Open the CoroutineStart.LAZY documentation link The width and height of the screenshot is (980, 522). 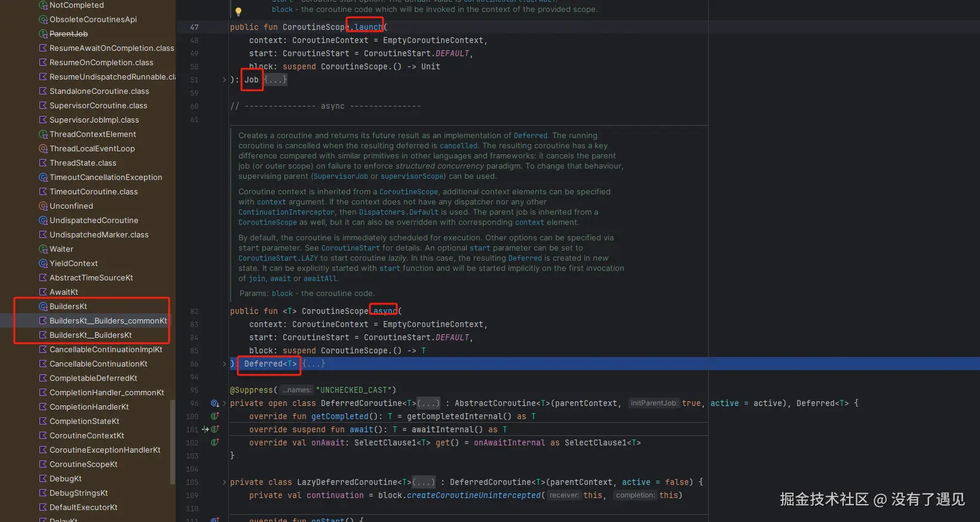pos(278,258)
